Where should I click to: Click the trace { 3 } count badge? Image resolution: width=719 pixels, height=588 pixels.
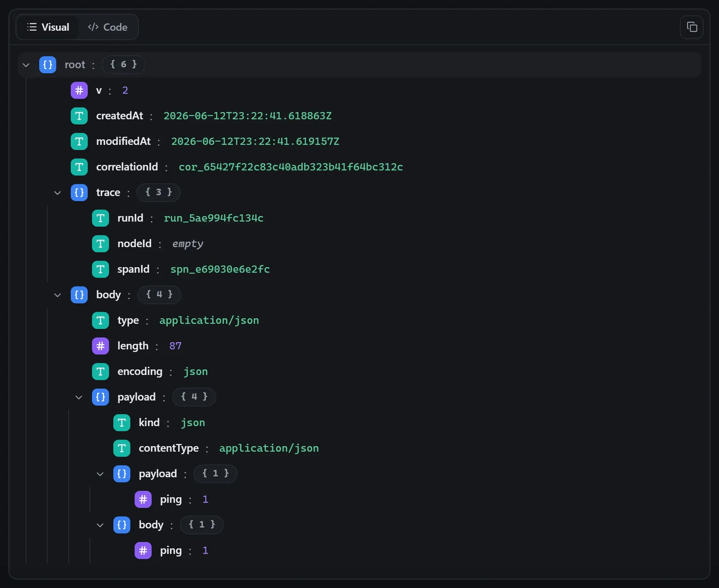[x=158, y=192]
